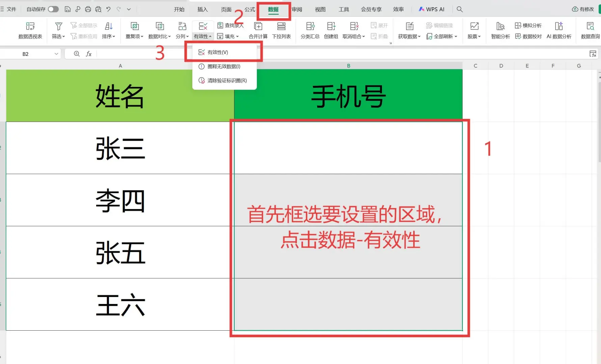Click the 姓名 header cell
Screen dimensions: 601x364
[120, 96]
